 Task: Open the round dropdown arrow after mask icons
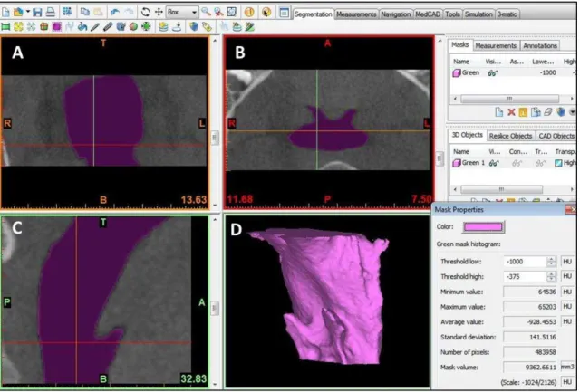click(573, 112)
